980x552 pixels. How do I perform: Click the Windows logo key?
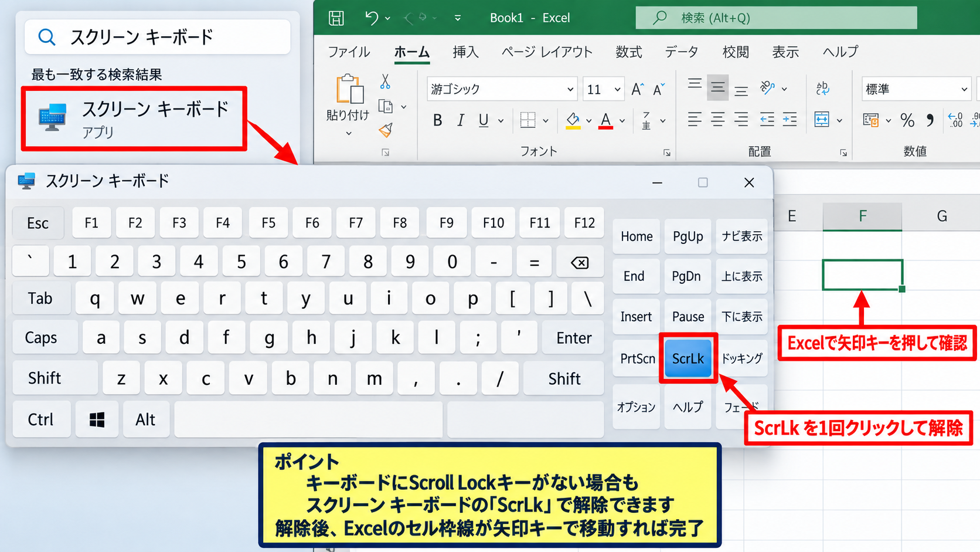click(97, 419)
